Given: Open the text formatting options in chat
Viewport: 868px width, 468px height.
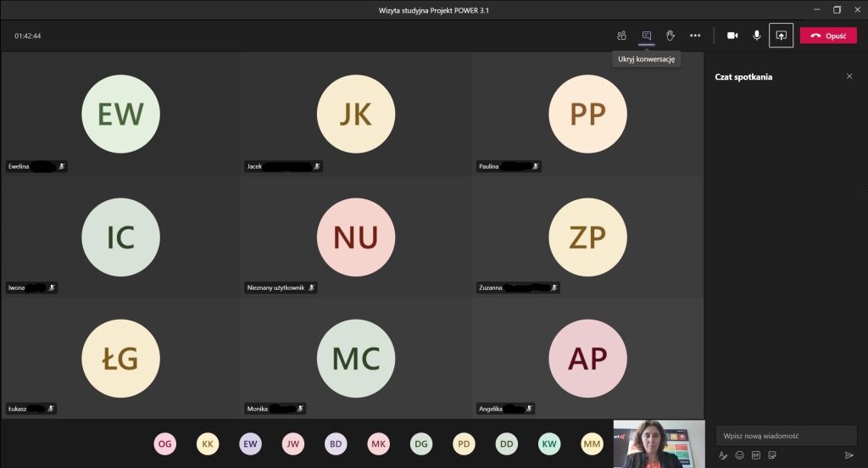Looking at the screenshot, I should click(x=723, y=455).
